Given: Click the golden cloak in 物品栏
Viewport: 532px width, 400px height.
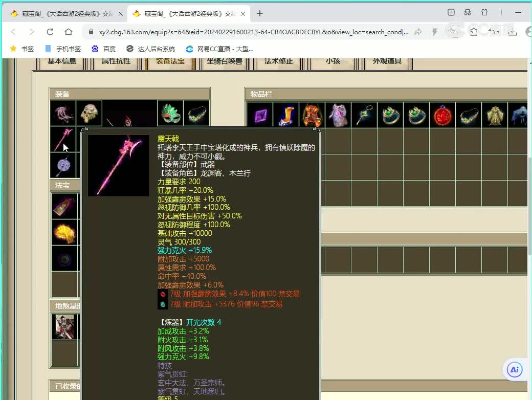Looking at the screenshot, I should [495, 116].
